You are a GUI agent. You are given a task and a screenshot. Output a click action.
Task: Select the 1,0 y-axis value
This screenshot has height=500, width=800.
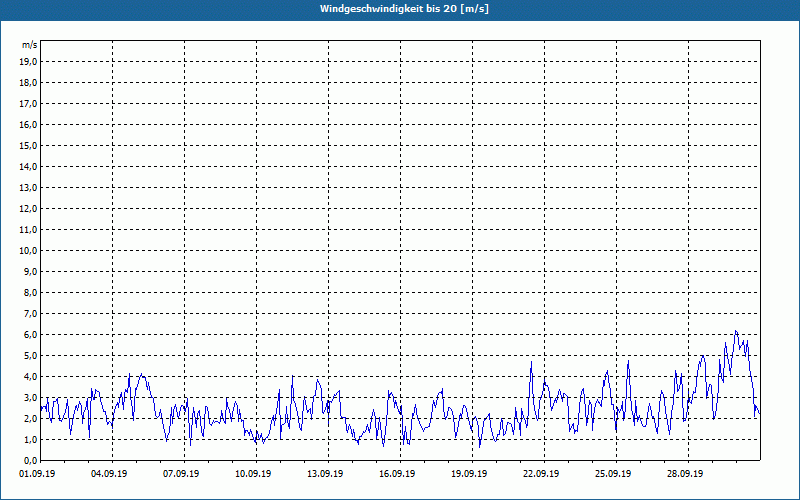(x=31, y=440)
